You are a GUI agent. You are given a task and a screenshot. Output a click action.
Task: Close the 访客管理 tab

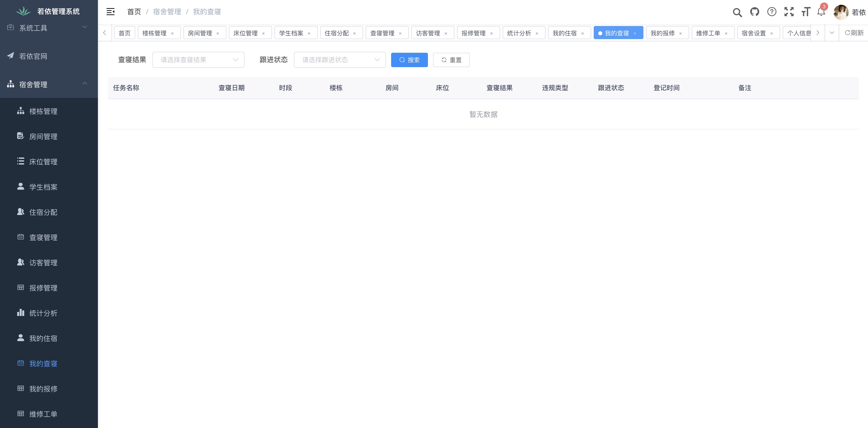click(x=446, y=33)
